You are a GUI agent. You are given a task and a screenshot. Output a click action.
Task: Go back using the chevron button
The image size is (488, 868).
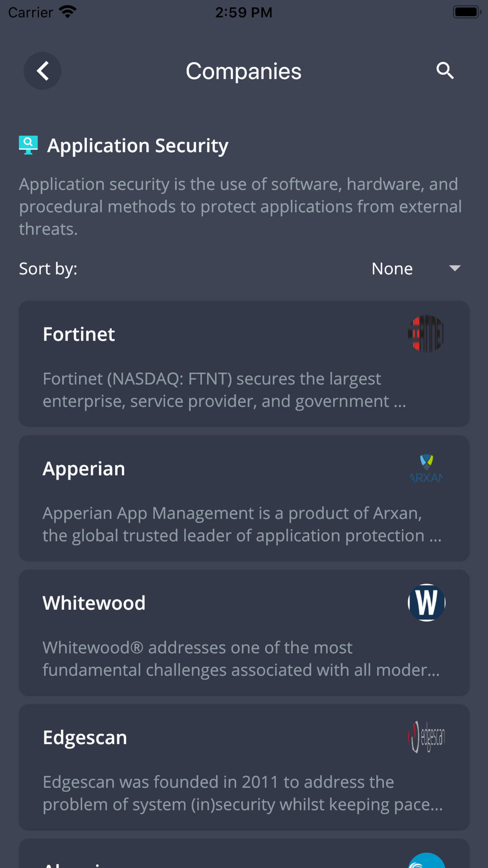point(42,71)
